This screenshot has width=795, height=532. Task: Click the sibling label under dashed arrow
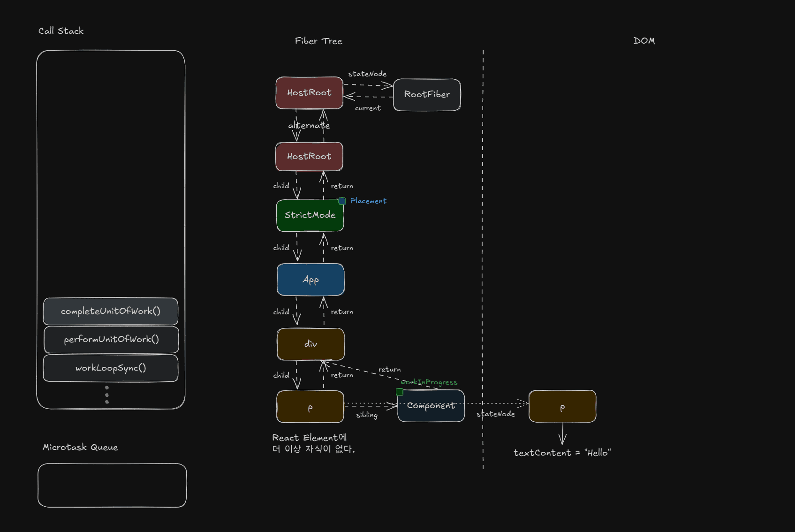[x=366, y=415]
